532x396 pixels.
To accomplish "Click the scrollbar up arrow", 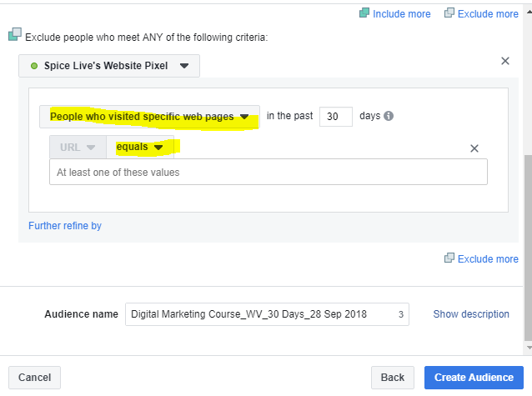I will click(529, 12).
